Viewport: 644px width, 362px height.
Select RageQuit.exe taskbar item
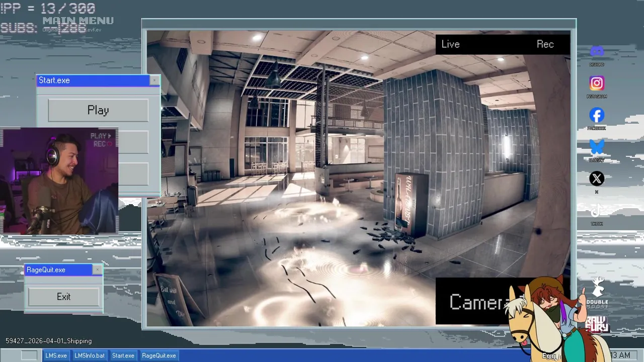click(158, 355)
